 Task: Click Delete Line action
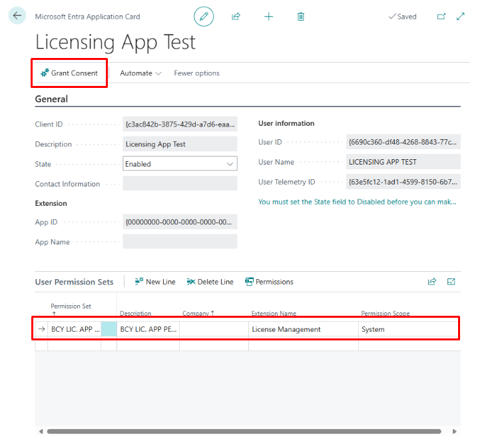(210, 282)
